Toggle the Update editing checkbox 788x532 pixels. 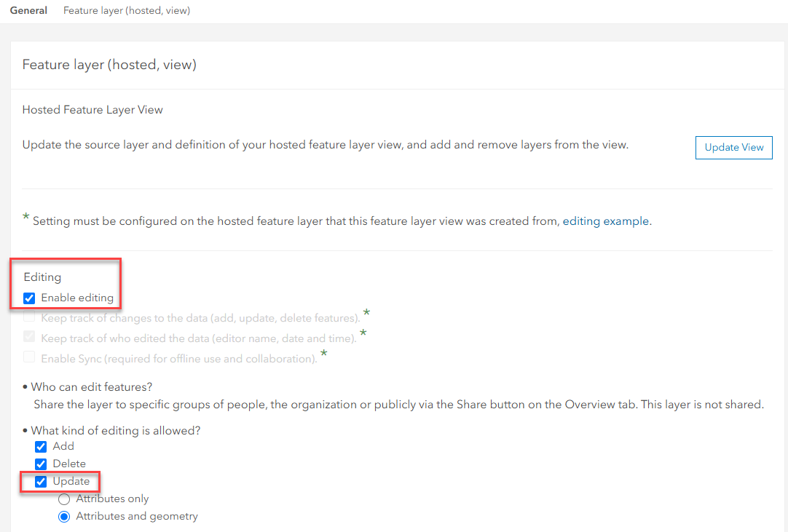pyautogui.click(x=42, y=482)
